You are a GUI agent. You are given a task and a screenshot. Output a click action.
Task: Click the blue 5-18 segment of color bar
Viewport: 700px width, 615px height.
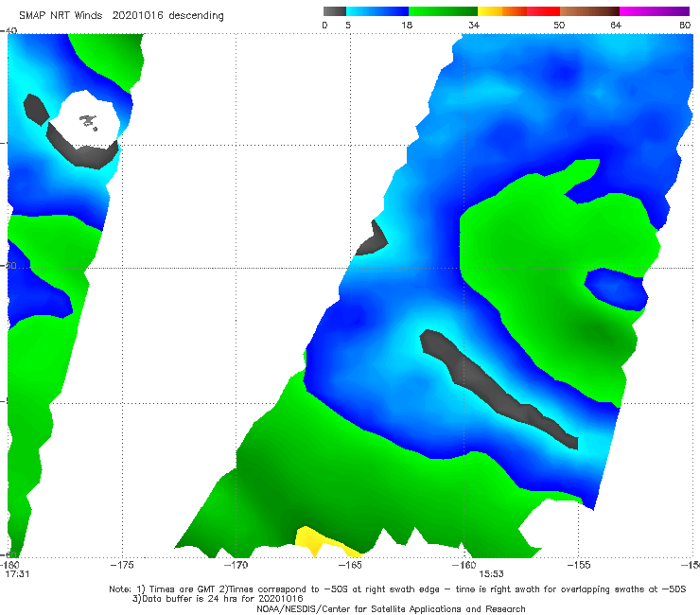click(x=377, y=11)
